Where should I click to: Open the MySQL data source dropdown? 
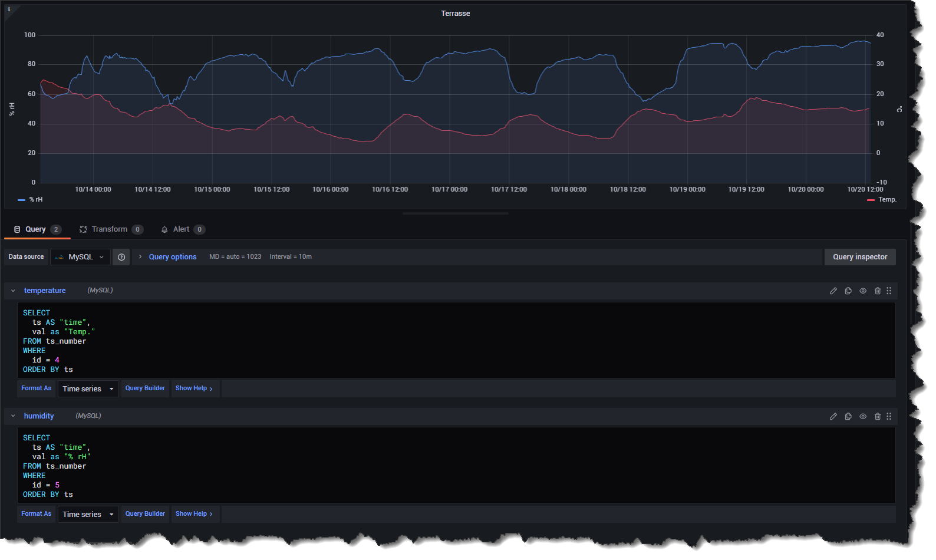(x=80, y=257)
